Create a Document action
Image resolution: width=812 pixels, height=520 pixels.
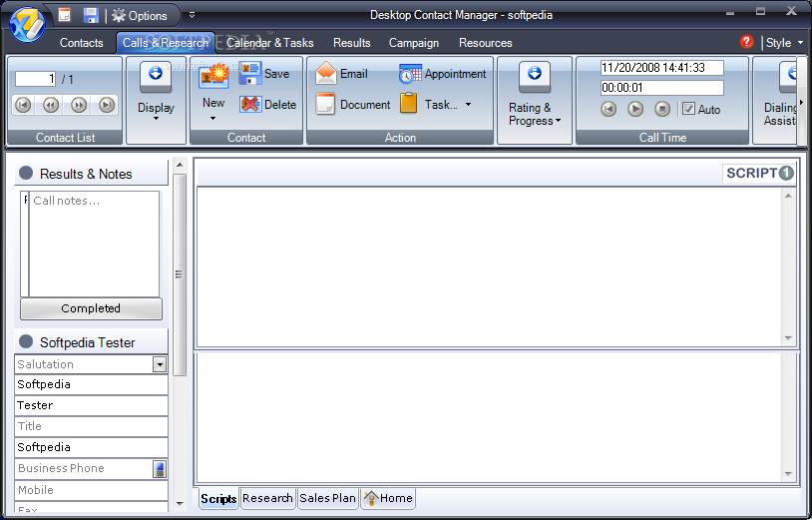[353, 104]
